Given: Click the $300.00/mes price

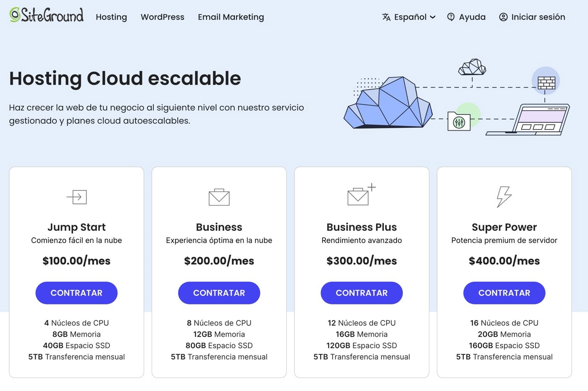Looking at the screenshot, I should coord(362,261).
